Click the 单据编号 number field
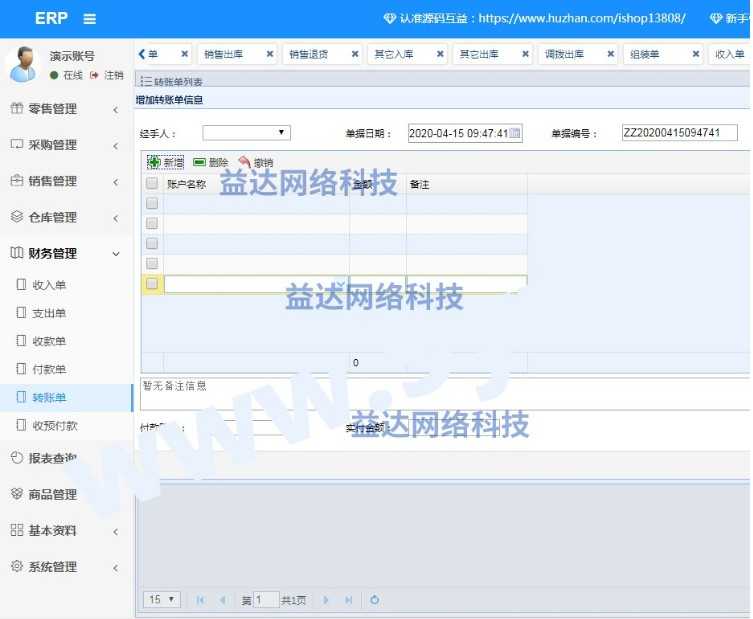The height and width of the screenshot is (619, 753). [x=680, y=133]
